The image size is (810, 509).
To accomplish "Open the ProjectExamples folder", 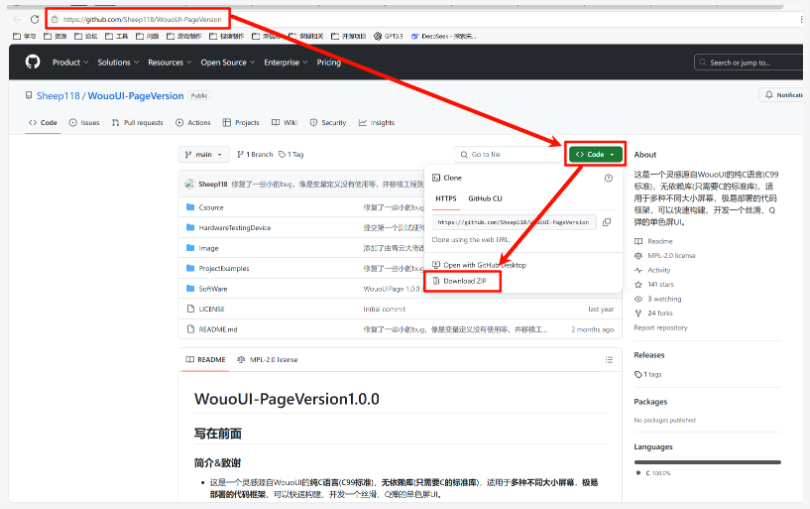I will 224,269.
